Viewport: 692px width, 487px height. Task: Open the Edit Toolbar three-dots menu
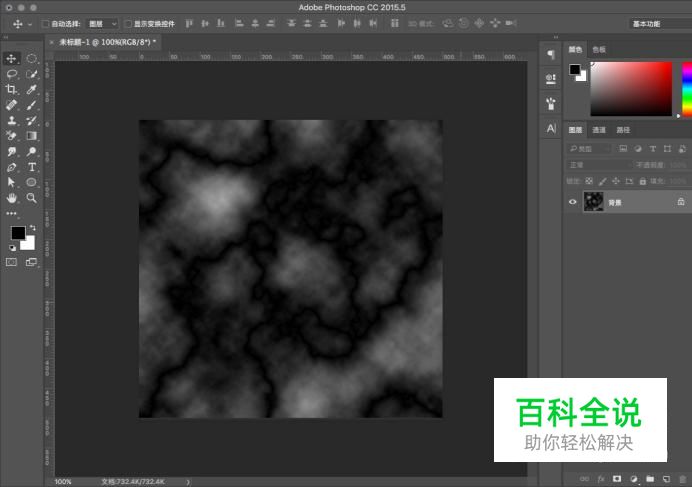[11, 213]
